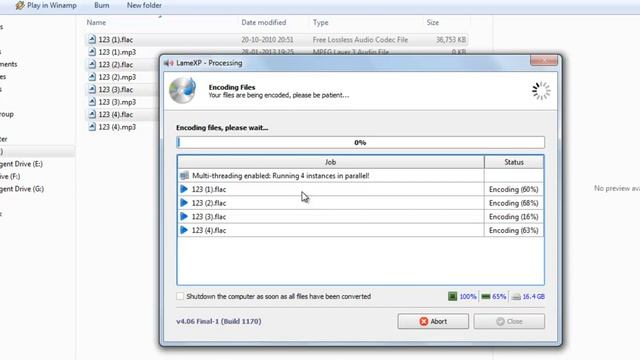Click the LameXP CD disc logo
This screenshot has height=360, width=640.
coord(182,90)
